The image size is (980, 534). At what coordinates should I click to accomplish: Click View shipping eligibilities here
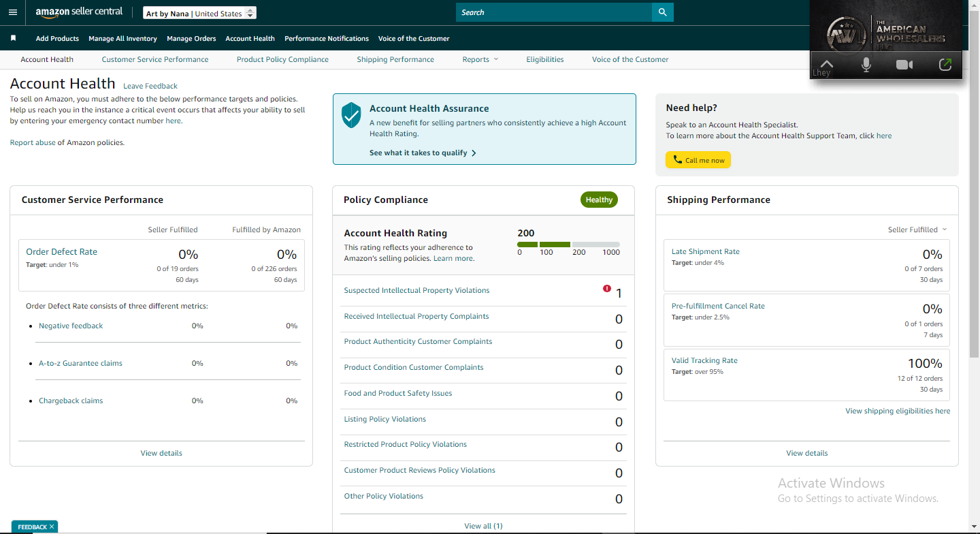pyautogui.click(x=898, y=411)
